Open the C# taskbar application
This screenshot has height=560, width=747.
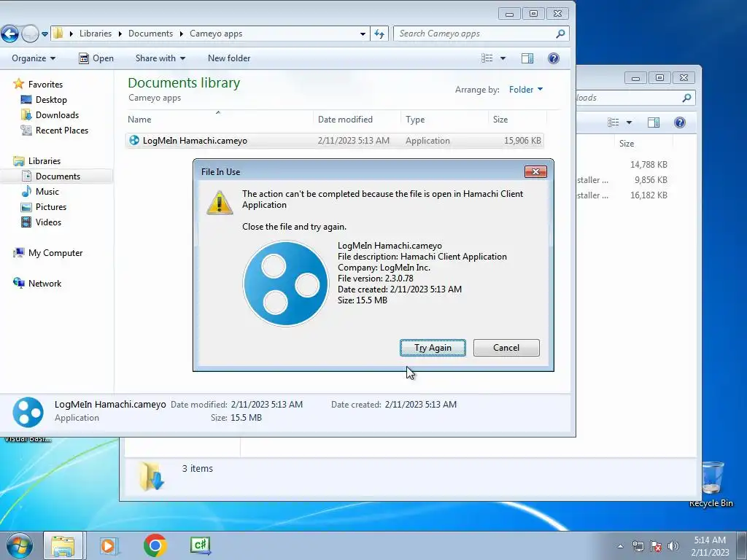pyautogui.click(x=200, y=545)
